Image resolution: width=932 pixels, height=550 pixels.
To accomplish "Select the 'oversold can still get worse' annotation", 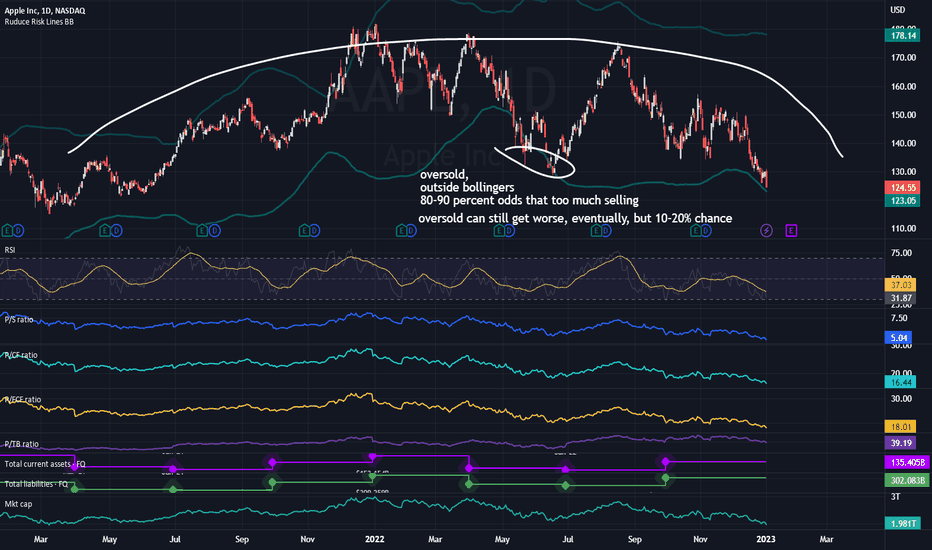I will (575, 218).
